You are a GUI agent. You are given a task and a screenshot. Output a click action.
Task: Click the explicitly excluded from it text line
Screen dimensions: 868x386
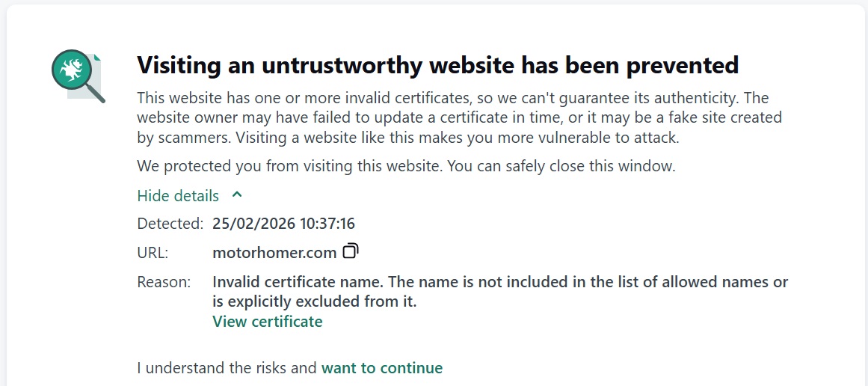314,302
